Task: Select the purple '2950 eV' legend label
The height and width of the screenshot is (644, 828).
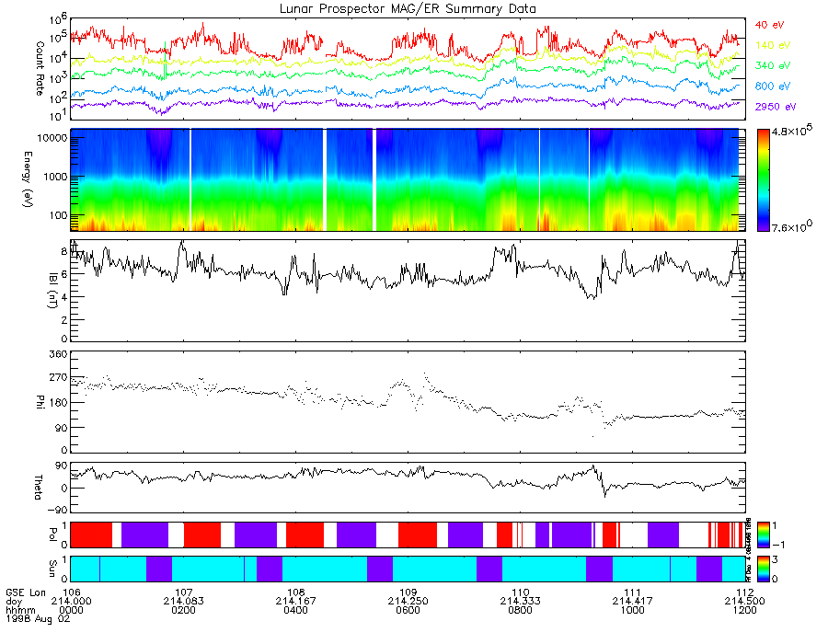Action: pyautogui.click(x=776, y=107)
